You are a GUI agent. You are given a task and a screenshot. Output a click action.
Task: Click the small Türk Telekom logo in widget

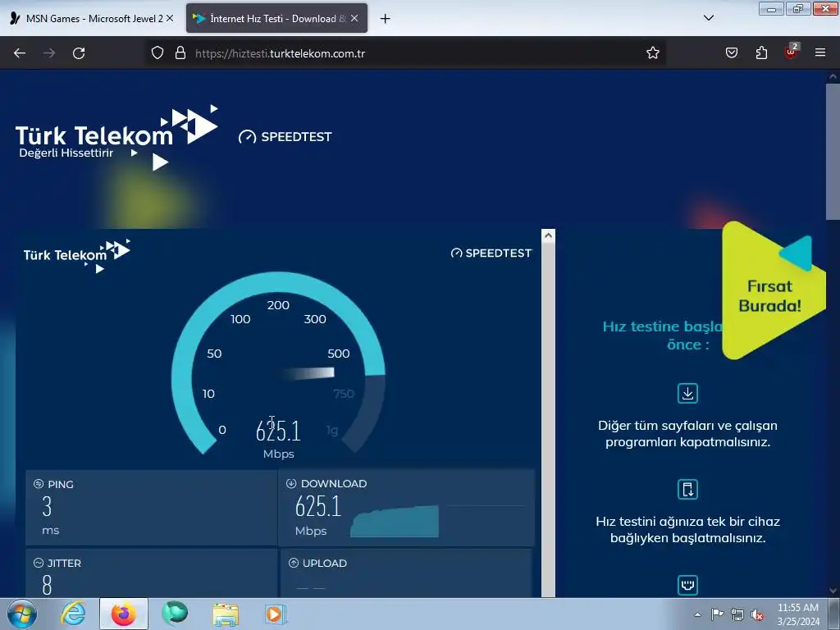[x=76, y=256]
